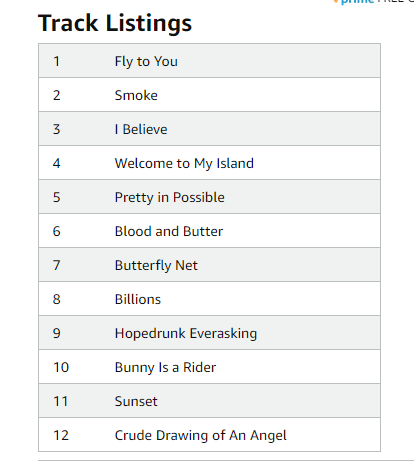Image resolution: width=414 pixels, height=461 pixels.
Task: Click track number 3
Action: pyautogui.click(x=57, y=129)
